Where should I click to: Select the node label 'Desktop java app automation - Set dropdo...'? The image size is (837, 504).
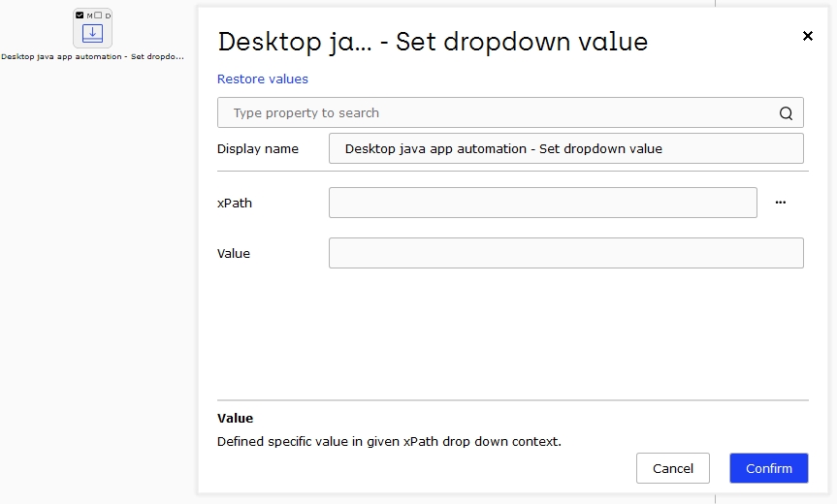(x=92, y=56)
